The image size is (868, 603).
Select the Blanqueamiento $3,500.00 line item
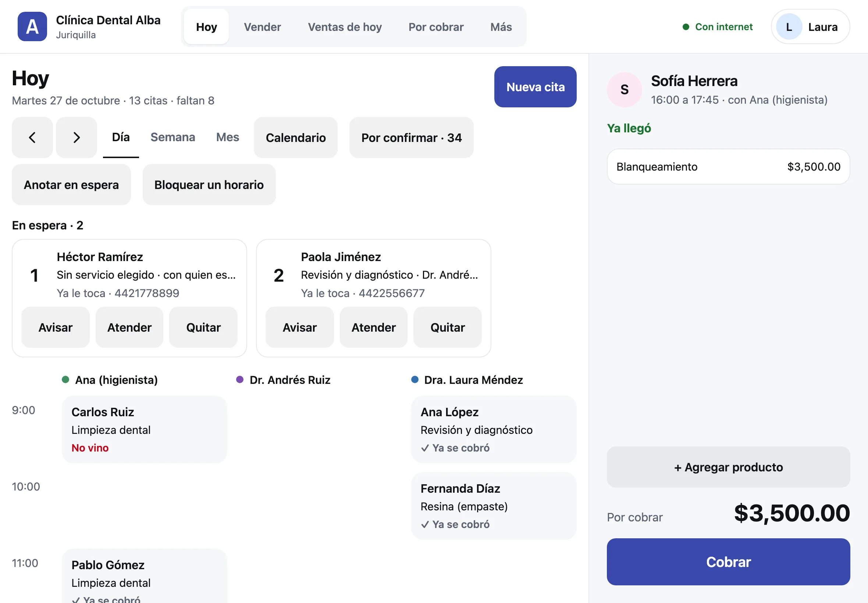[728, 167]
